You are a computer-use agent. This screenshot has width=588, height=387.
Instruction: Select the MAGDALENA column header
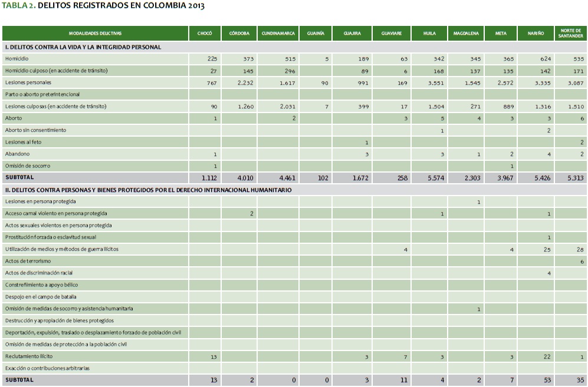(x=465, y=34)
